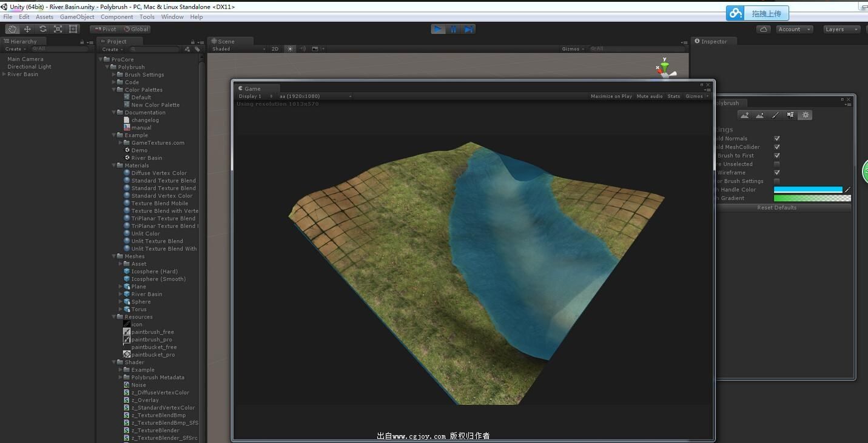The image size is (868, 443).
Task: Click the 拖拽上传 upload button
Action: [766, 13]
